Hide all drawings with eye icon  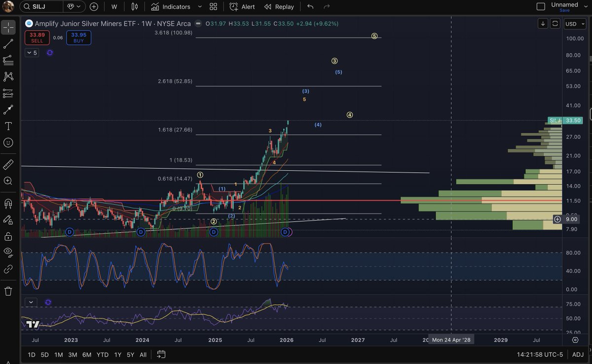[8, 253]
